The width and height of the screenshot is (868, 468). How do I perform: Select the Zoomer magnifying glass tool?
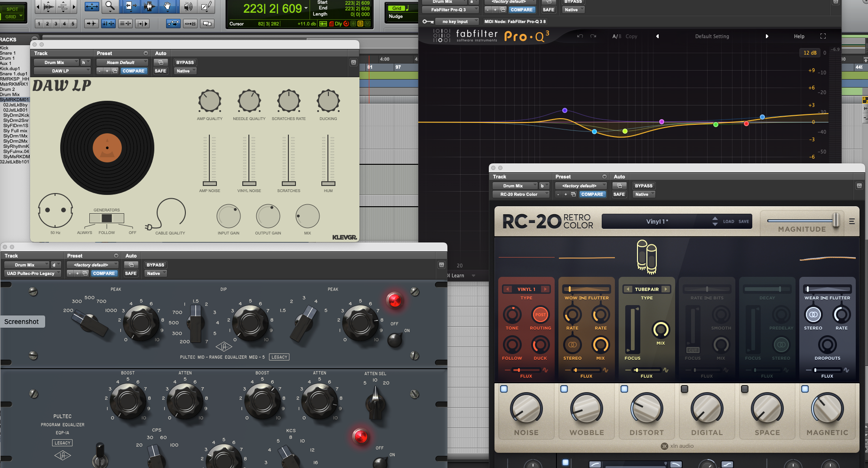pos(109,6)
